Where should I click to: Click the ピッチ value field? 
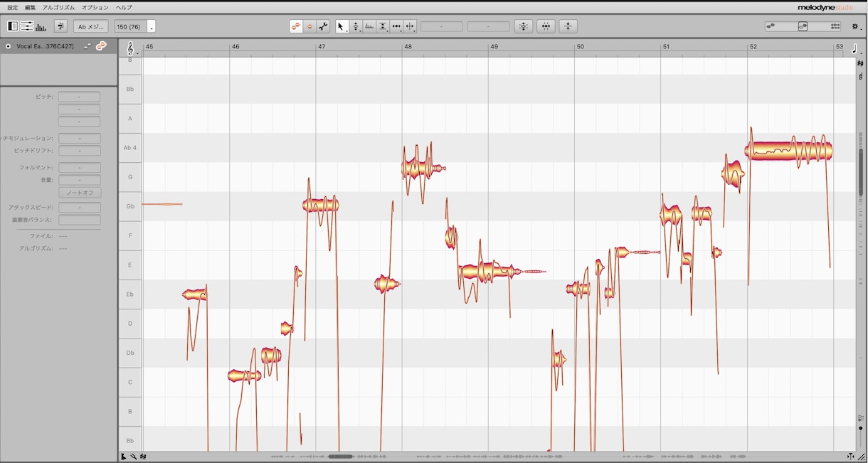[80, 97]
